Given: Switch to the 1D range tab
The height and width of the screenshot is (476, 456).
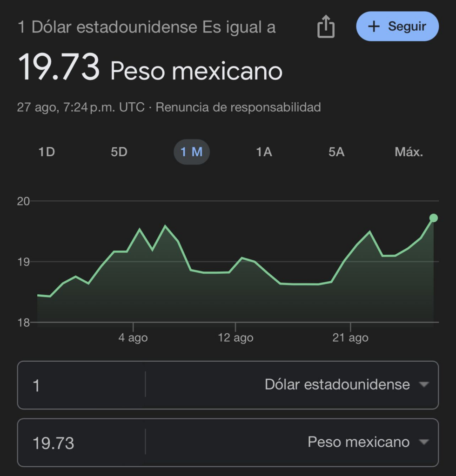Looking at the screenshot, I should click(x=47, y=152).
